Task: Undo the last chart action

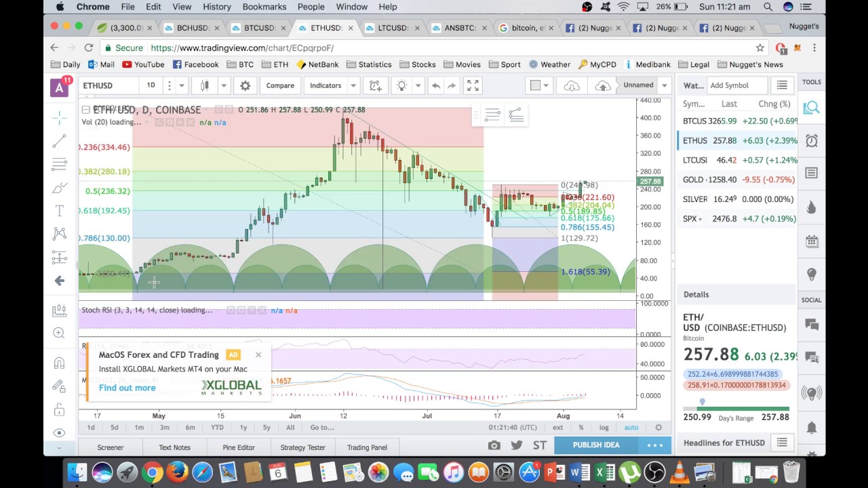Action: [x=436, y=85]
